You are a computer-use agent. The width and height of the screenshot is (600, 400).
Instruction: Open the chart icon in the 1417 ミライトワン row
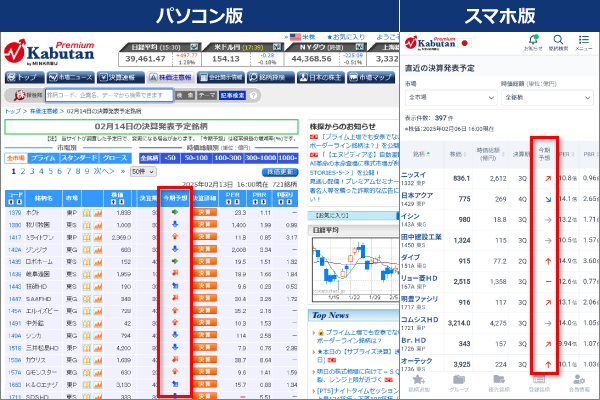[98, 237]
